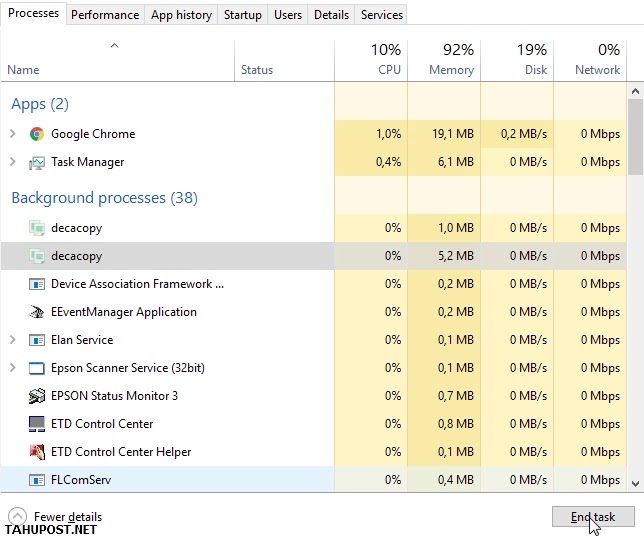This screenshot has width=644, height=541.
Task: Expand the Task Manager process group
Action: click(x=13, y=162)
